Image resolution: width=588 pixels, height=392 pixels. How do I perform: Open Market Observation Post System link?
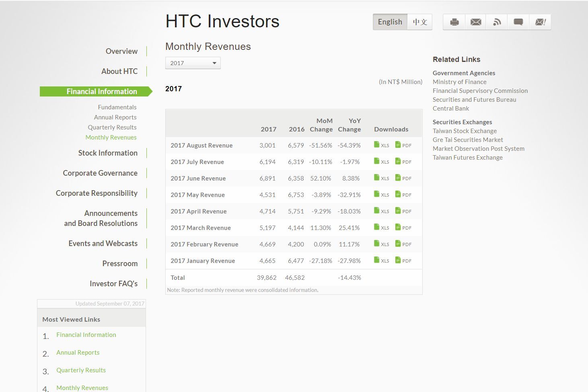click(479, 148)
